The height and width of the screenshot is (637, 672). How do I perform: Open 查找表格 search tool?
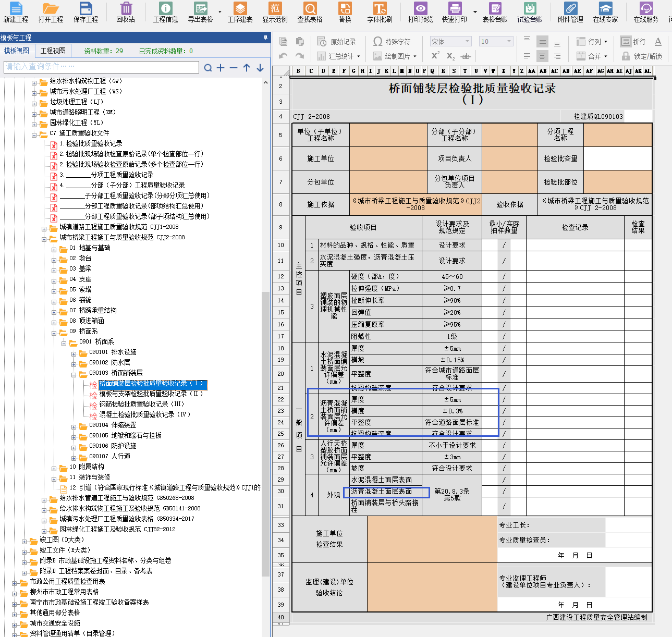coord(310,12)
